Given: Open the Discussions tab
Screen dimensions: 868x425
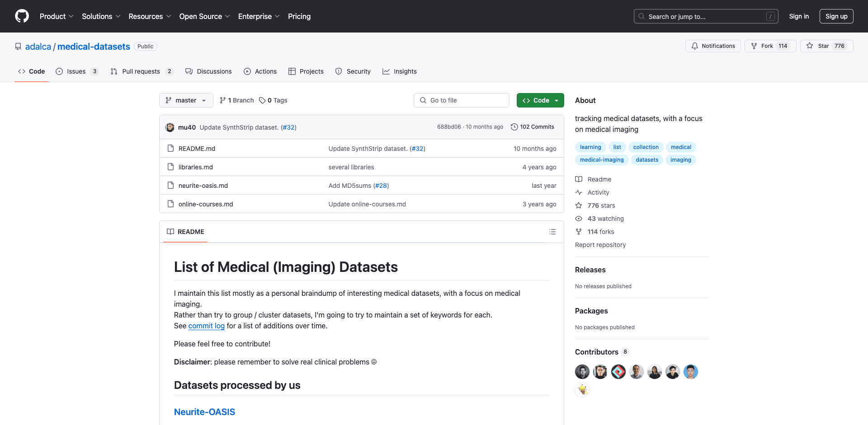Looking at the screenshot, I should [208, 71].
